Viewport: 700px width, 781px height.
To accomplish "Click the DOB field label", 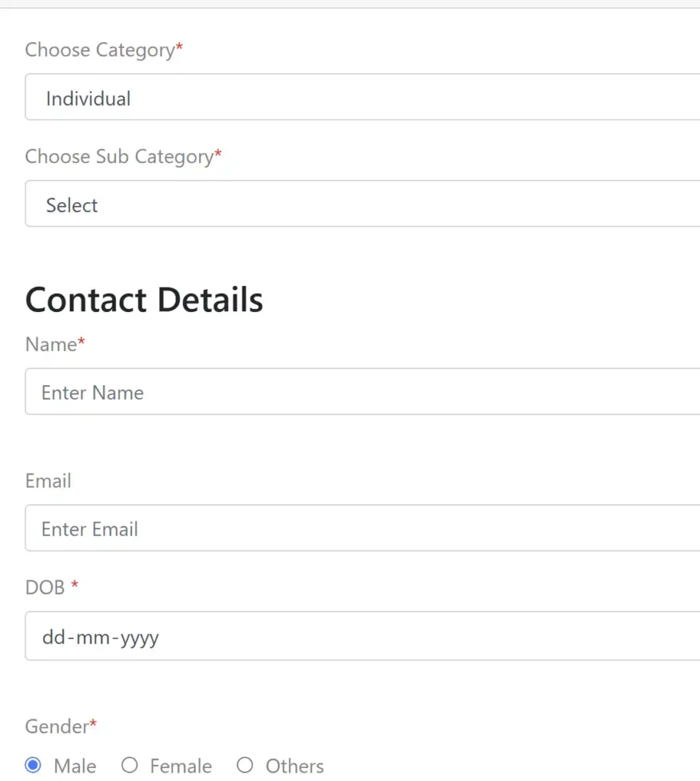I will point(52,587).
